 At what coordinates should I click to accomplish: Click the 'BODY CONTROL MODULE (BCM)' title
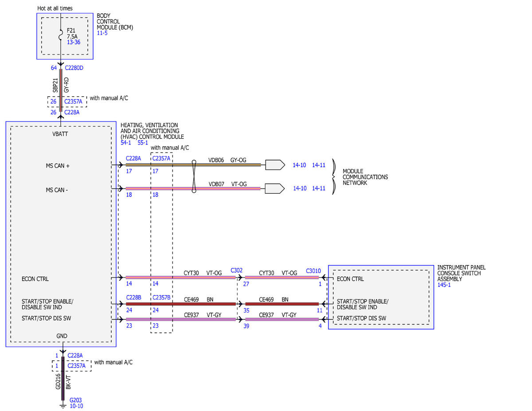click(x=115, y=21)
